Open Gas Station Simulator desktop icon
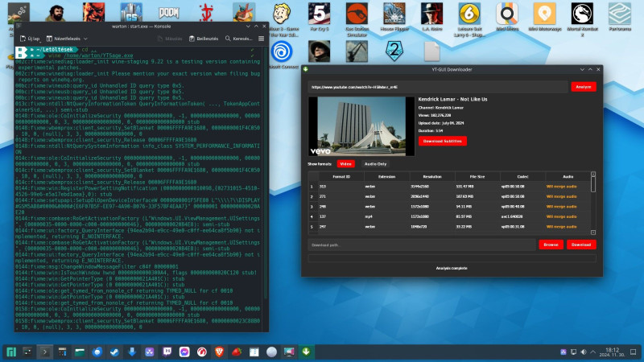Viewport: 644px width, 362px height. pyautogui.click(x=357, y=19)
